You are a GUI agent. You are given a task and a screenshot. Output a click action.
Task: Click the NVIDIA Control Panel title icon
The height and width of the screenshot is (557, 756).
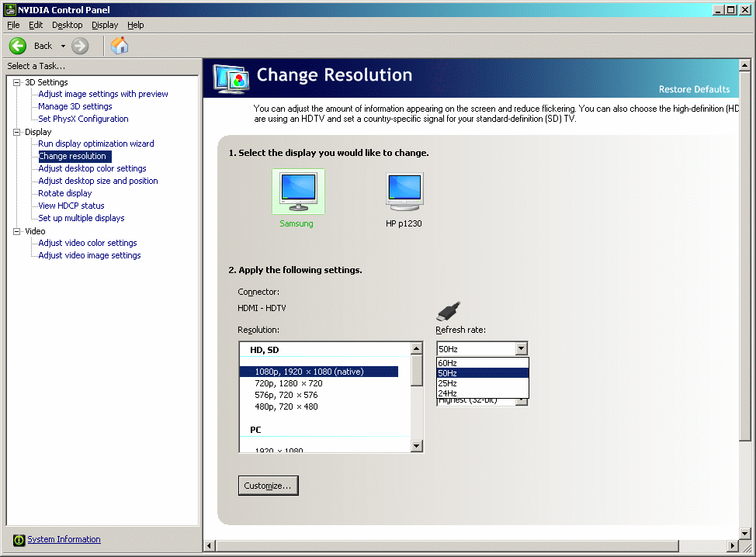coord(10,9)
